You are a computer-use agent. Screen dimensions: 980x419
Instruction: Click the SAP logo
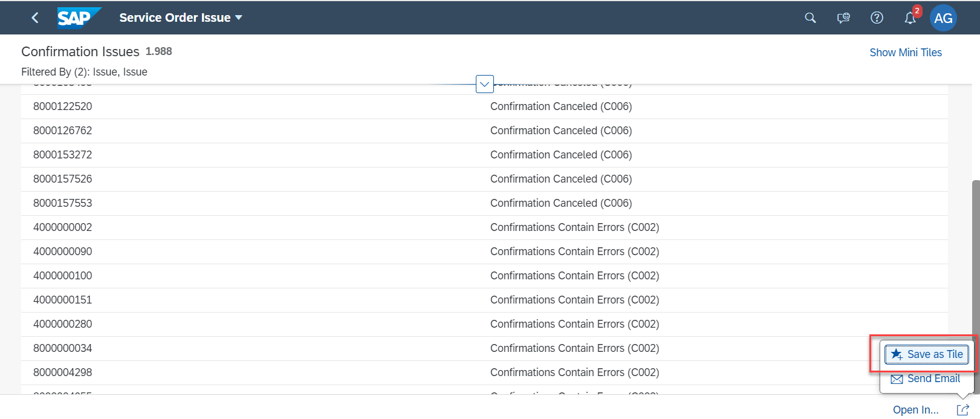click(x=78, y=18)
